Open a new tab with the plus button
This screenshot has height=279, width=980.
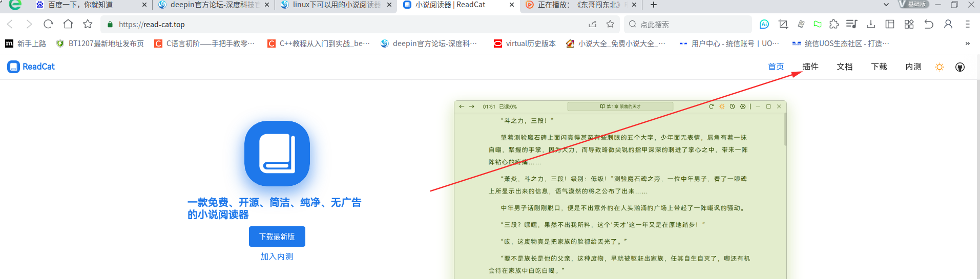tap(653, 5)
